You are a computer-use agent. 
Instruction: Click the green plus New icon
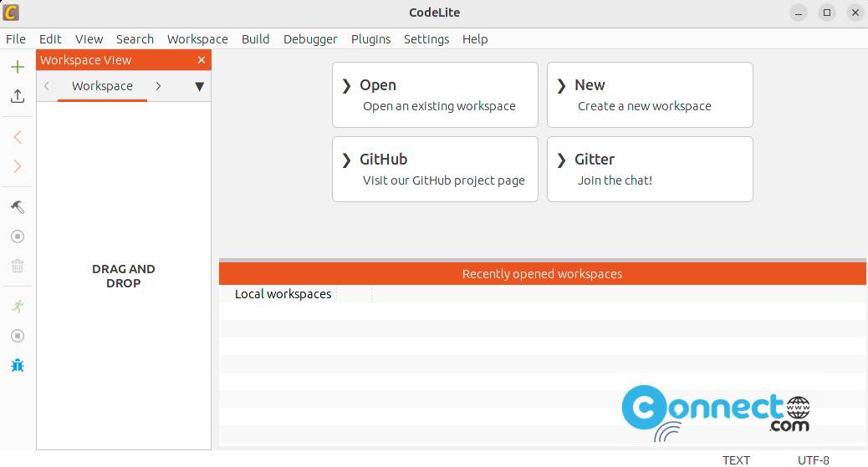[18, 67]
